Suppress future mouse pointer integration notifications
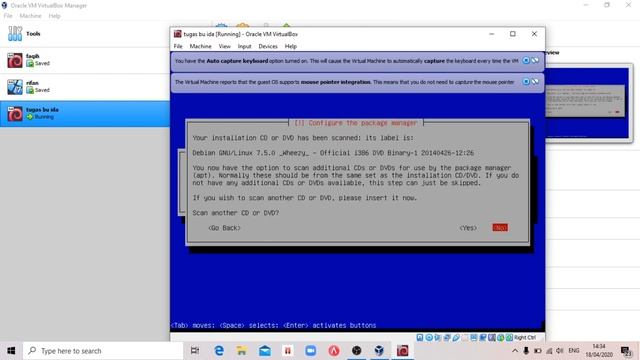 click(535, 82)
